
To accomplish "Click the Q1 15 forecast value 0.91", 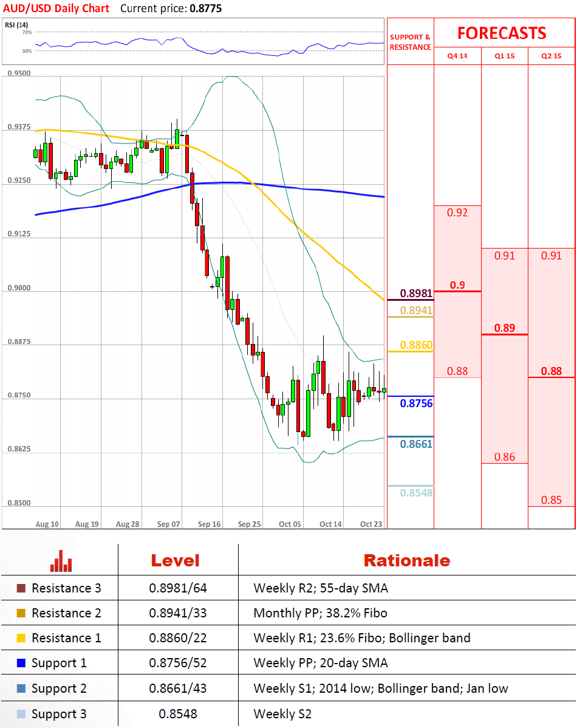I will 505,256.
